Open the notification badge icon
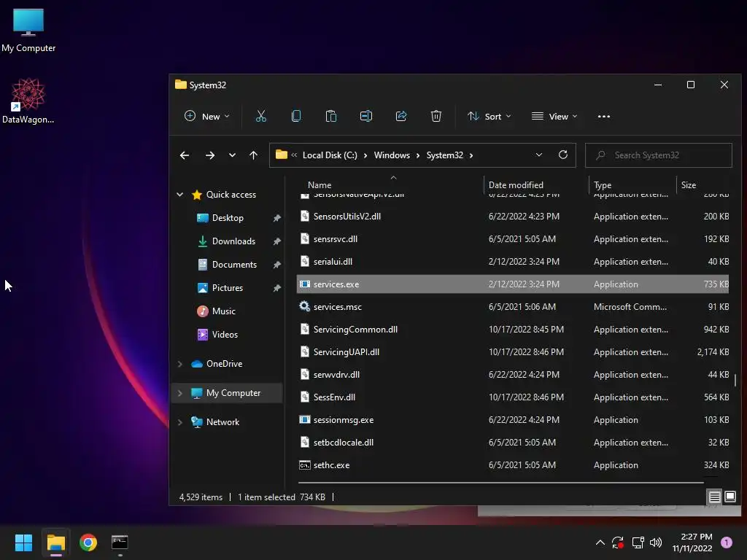Viewport: 747px width, 560px height. pyautogui.click(x=726, y=542)
